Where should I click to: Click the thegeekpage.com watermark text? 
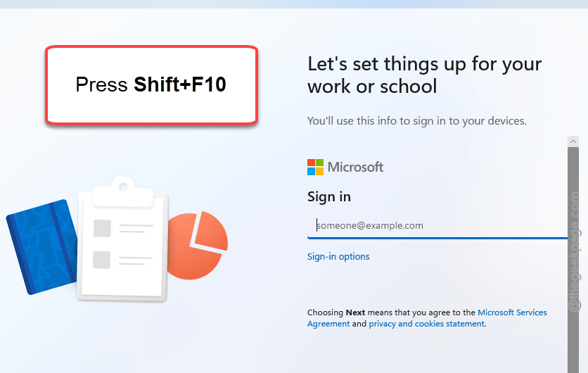pyautogui.click(x=574, y=252)
